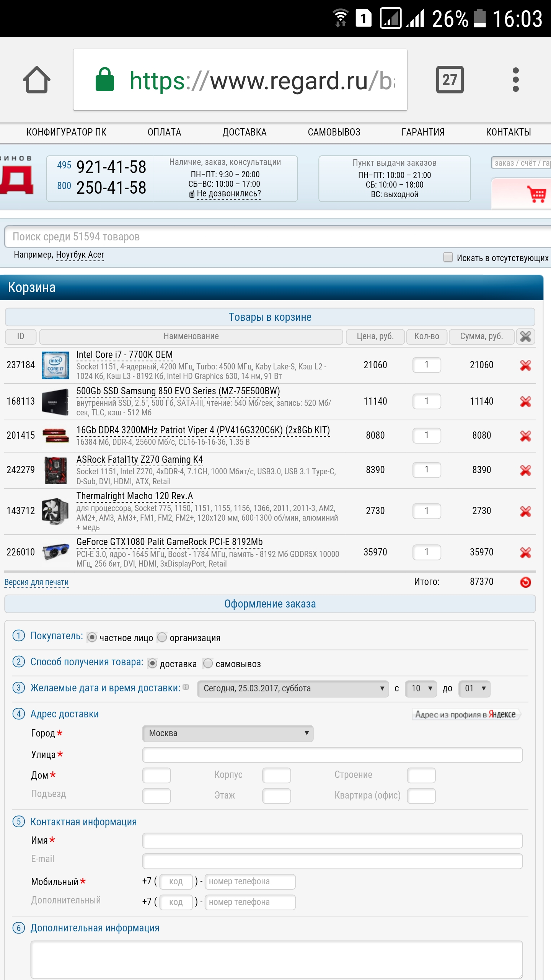Choose 'самовывоз' as receiving method
Viewport: 551px width, 980px height.
(x=208, y=663)
